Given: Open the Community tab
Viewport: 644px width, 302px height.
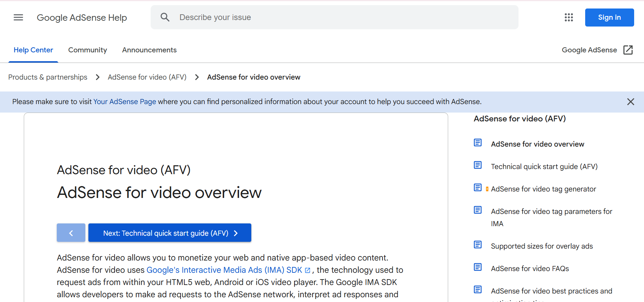Looking at the screenshot, I should point(88,50).
